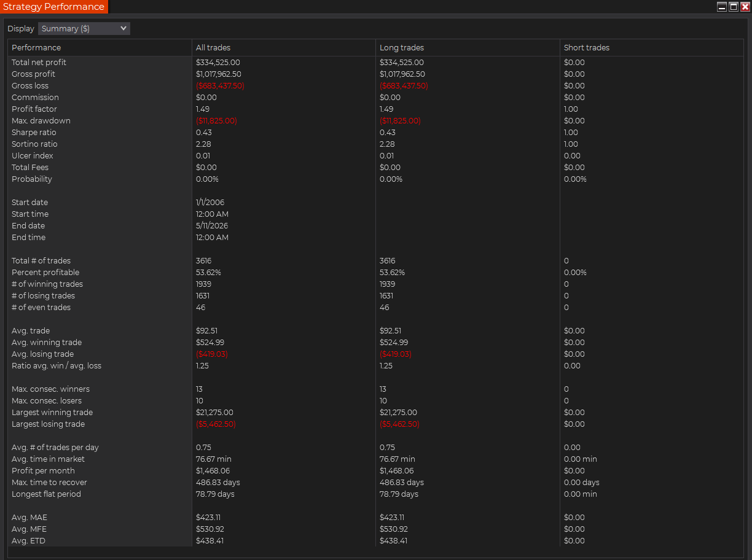Click Short trades Longest flat period 0.00 min
This screenshot has height=560, width=752.
click(581, 494)
